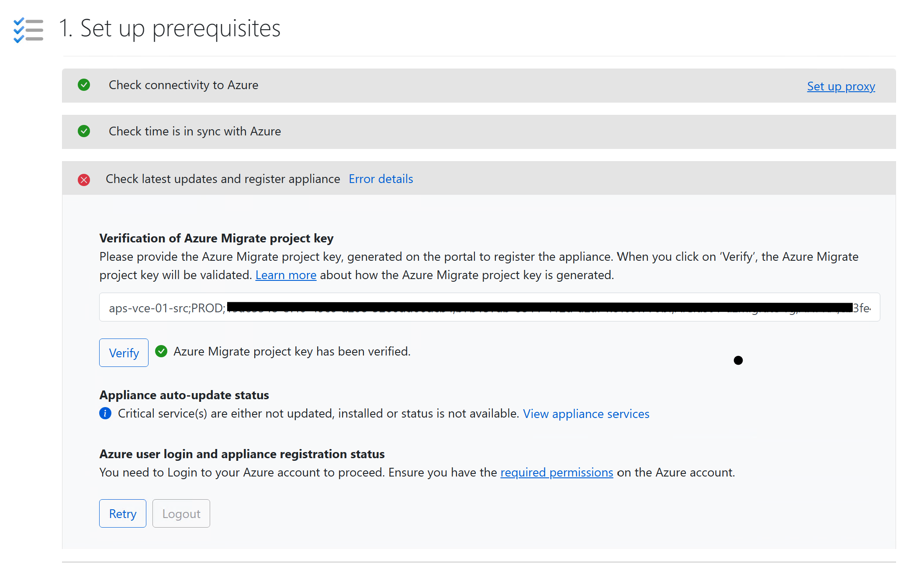Screen dimensions: 924x563
Task: Click the Logout button
Action: (x=181, y=514)
